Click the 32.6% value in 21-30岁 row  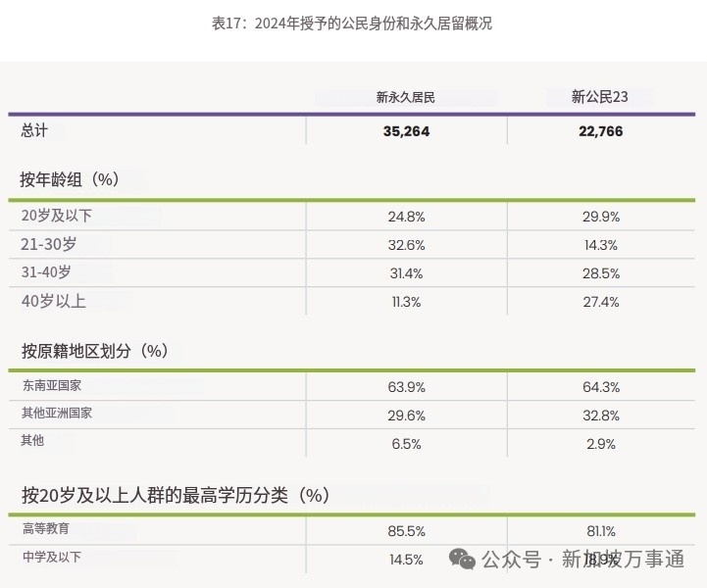406,245
